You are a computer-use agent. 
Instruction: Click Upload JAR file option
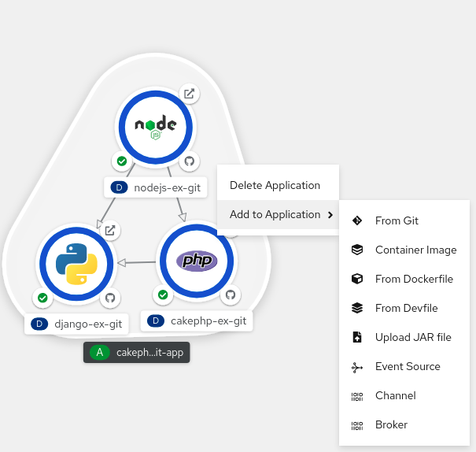click(413, 337)
